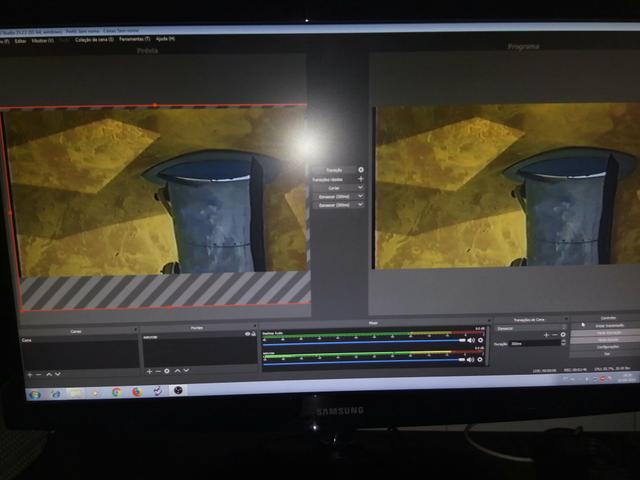Remove the selected source with the minus icon
Image resolution: width=640 pixels, height=480 pixels.
point(158,371)
